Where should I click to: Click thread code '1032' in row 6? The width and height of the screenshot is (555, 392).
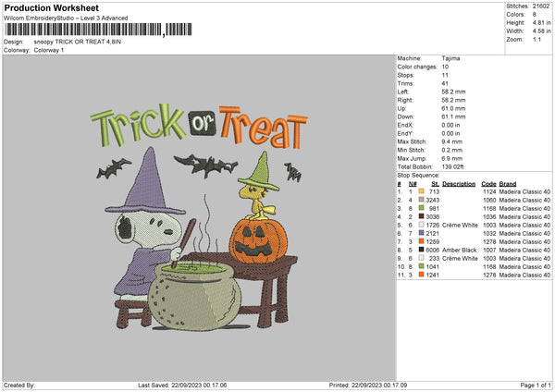tap(489, 234)
